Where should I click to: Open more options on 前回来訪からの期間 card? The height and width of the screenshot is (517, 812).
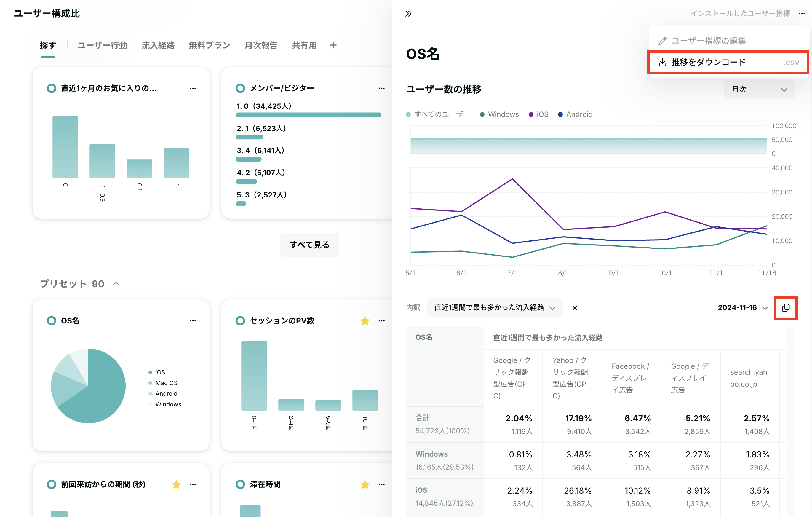click(x=193, y=484)
